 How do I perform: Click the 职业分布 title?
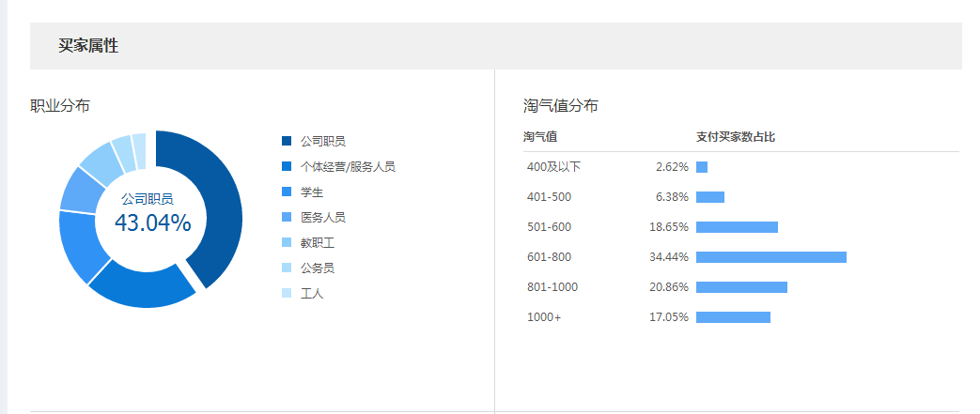point(60,106)
